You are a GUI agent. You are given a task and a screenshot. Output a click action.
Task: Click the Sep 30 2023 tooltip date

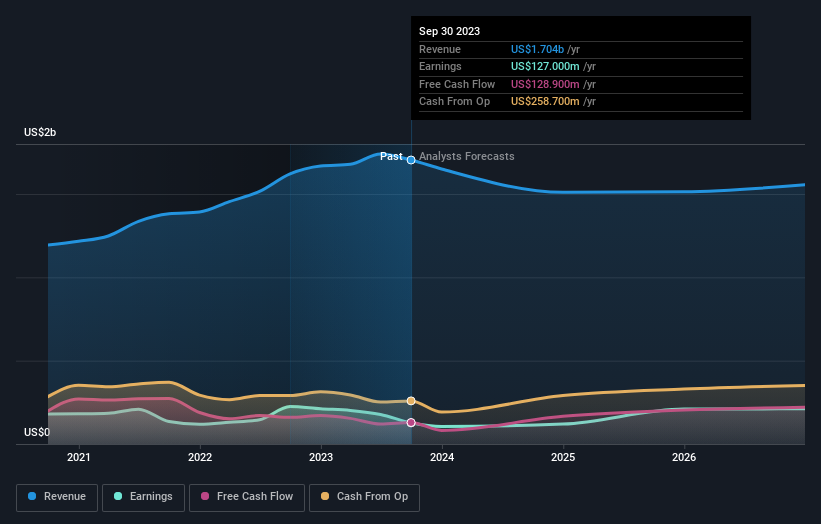coord(449,31)
